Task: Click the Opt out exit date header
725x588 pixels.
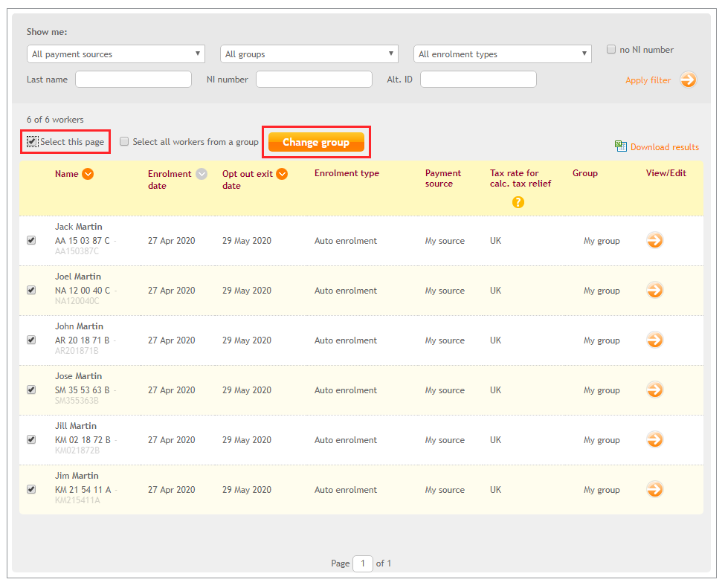Action: 248,179
